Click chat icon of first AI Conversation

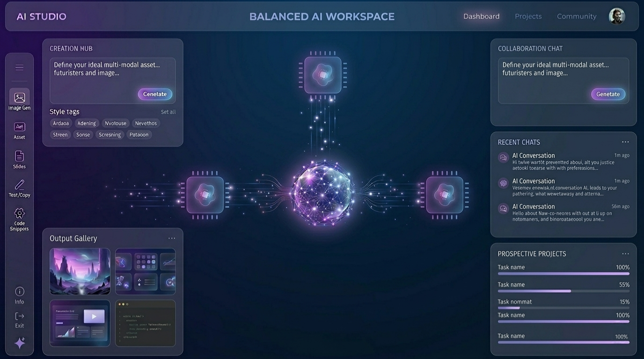coord(503,158)
